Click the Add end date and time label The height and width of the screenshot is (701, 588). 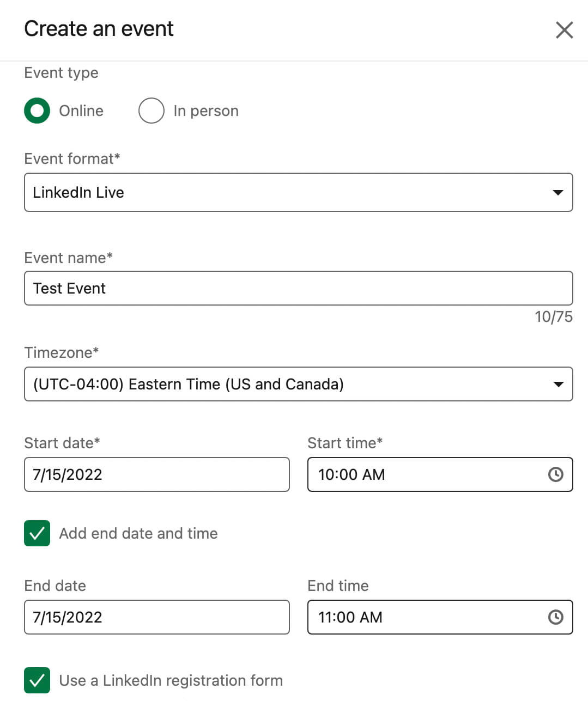[138, 533]
